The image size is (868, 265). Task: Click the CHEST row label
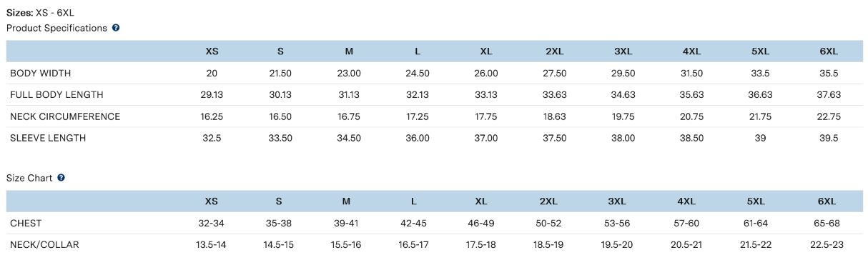[26, 224]
